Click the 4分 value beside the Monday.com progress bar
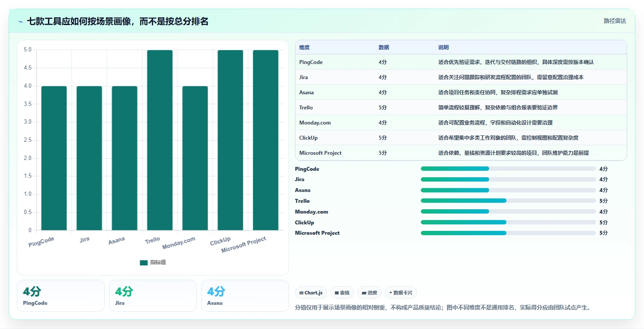This screenshot has height=329, width=644. (603, 212)
